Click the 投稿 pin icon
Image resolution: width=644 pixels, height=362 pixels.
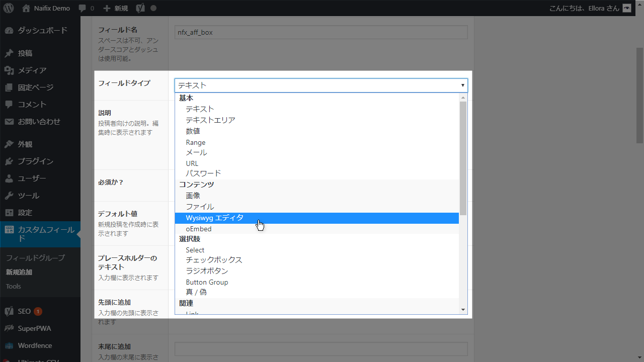[9, 53]
